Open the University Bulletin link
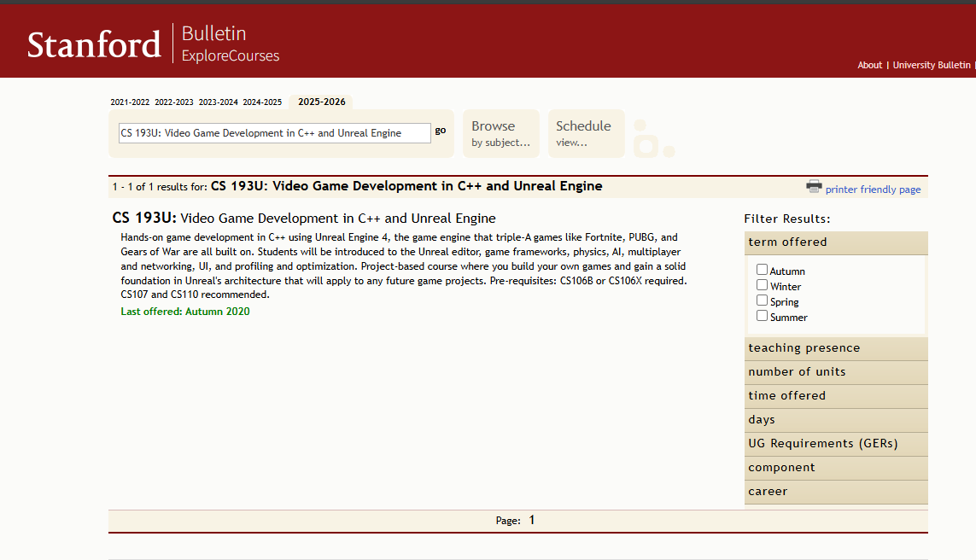Image resolution: width=976 pixels, height=560 pixels. [x=932, y=66]
